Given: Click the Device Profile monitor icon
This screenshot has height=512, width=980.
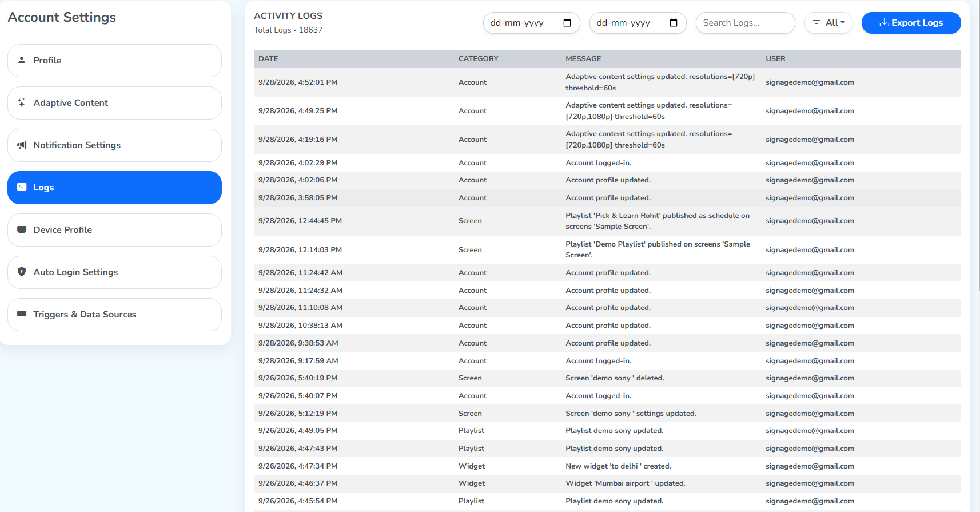Looking at the screenshot, I should click(22, 229).
